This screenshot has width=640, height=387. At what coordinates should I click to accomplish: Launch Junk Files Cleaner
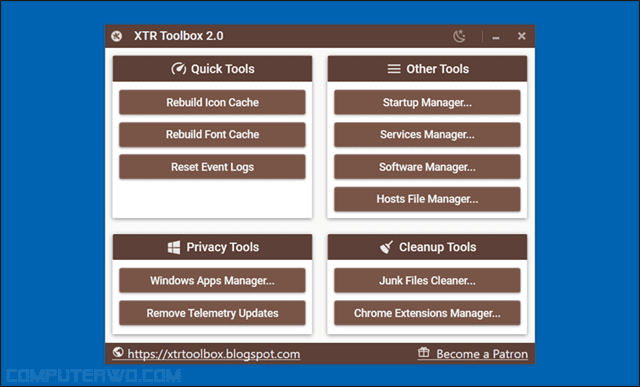coord(427,280)
